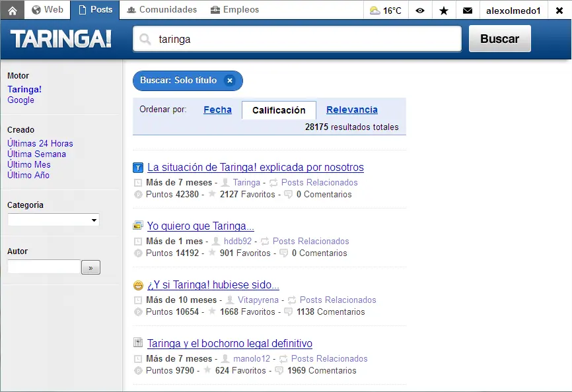Click the magnifier icon in search box
The height and width of the screenshot is (392, 572).
145,39
